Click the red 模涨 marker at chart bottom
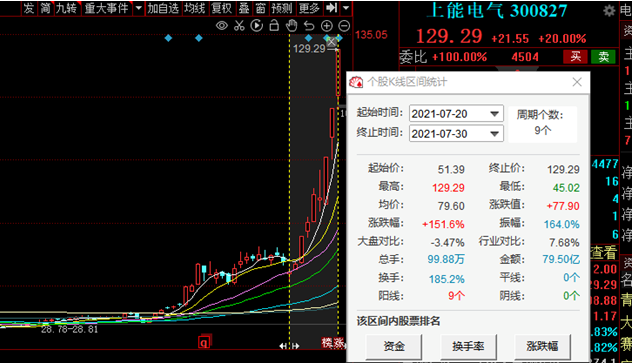This screenshot has width=634, height=363. [334, 343]
